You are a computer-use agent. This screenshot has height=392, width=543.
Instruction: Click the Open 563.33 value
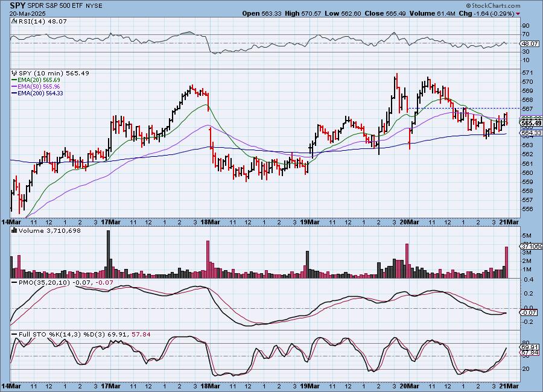tap(262, 13)
